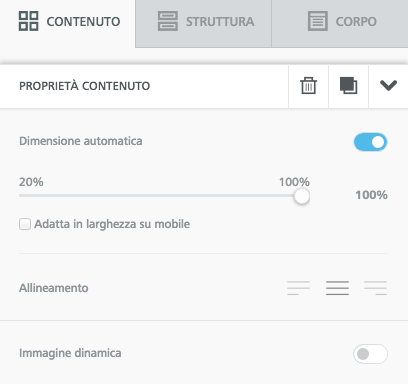Viewport: 408px width, 384px height.
Task: Click the Corpo page icon
Action: [318, 21]
